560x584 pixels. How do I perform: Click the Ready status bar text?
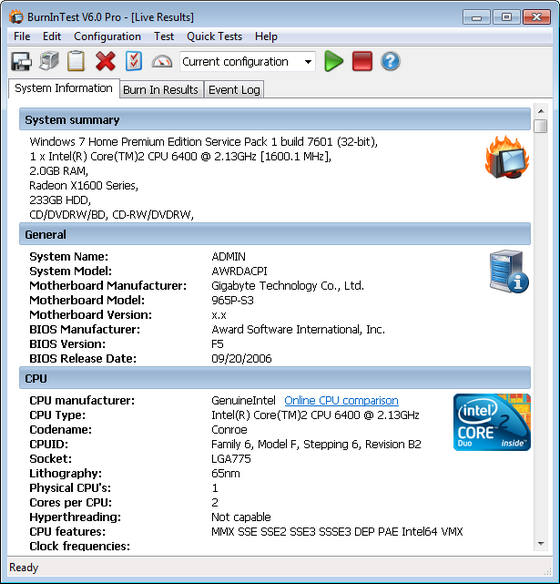click(x=24, y=567)
